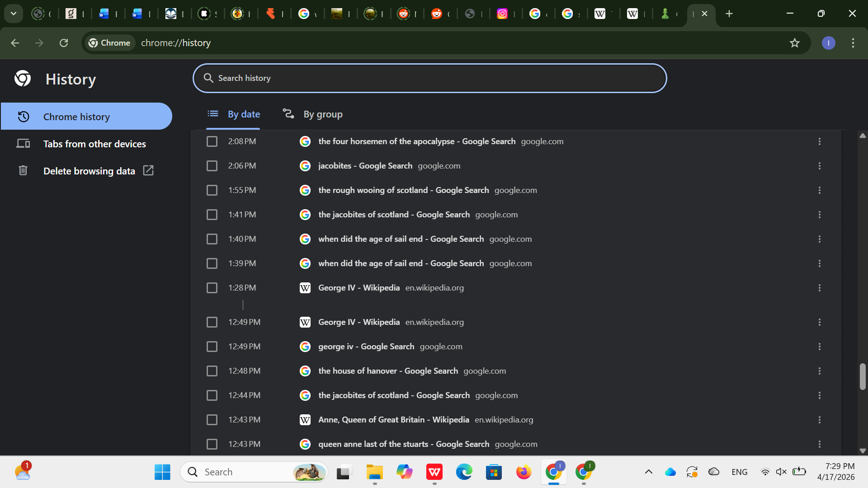Open the Chrome three-dot menu
This screenshot has width=868, height=488.
[853, 43]
